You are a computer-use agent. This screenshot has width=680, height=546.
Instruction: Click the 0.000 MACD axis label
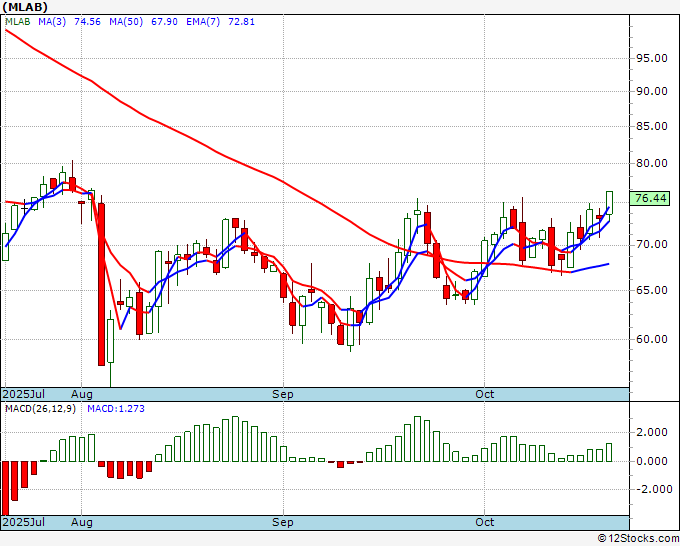tap(651, 461)
